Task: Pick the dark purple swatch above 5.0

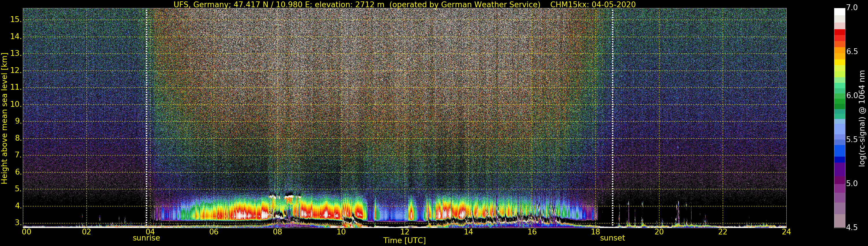Action: 840,170
